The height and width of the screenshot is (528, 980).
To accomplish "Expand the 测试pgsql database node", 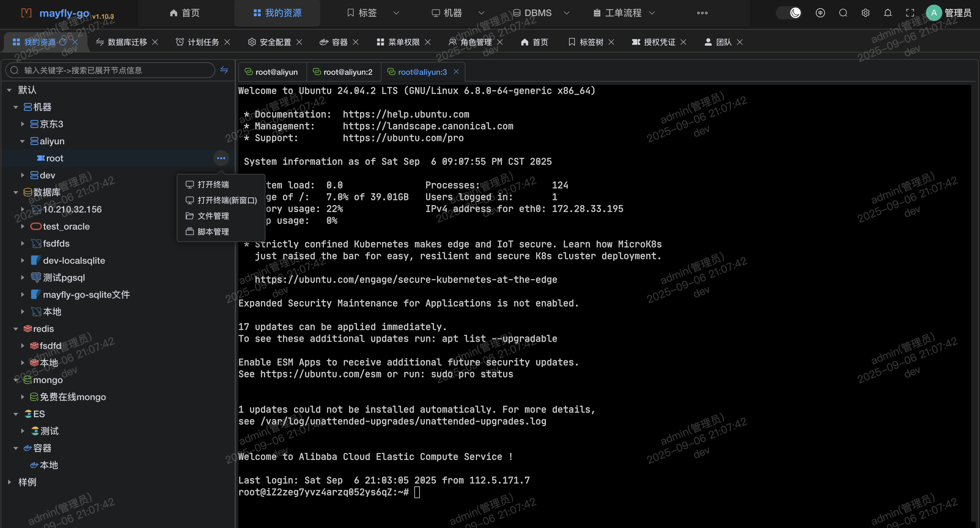I will 22,277.
